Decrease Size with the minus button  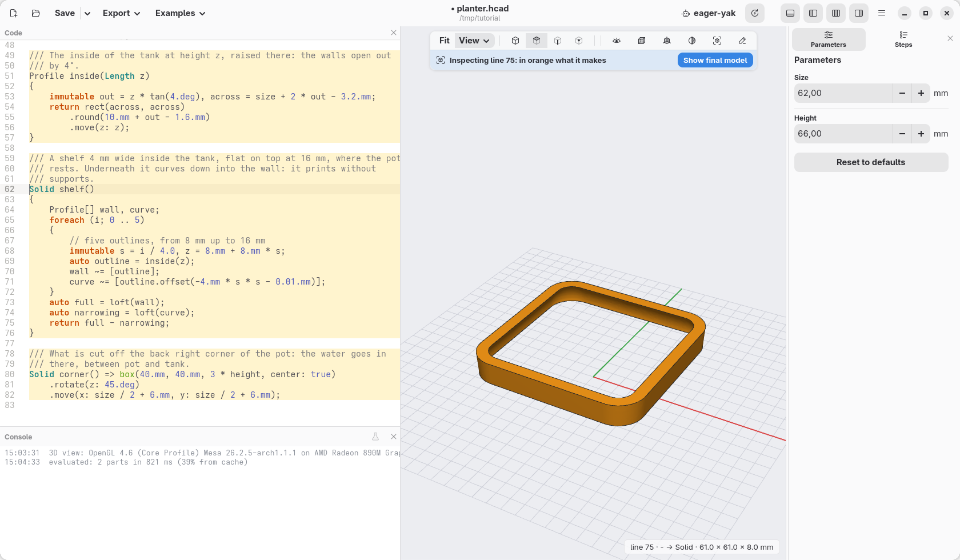pos(902,93)
